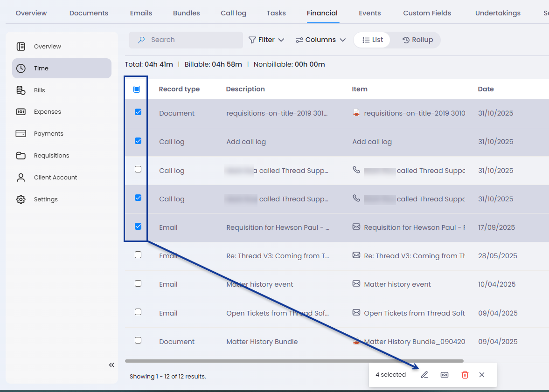
Task: Click the horizontal scrollbar below the table
Action: [294, 361]
